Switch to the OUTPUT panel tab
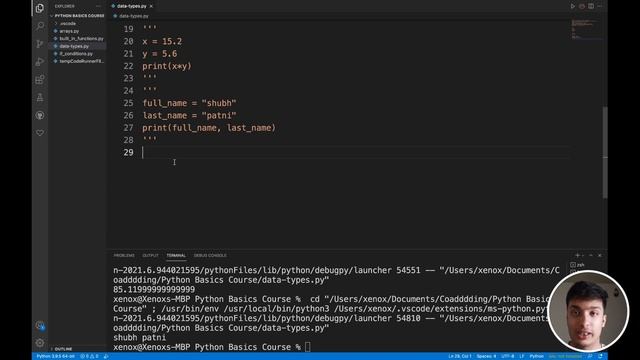Image resolution: width=640 pixels, height=360 pixels. [x=150, y=256]
